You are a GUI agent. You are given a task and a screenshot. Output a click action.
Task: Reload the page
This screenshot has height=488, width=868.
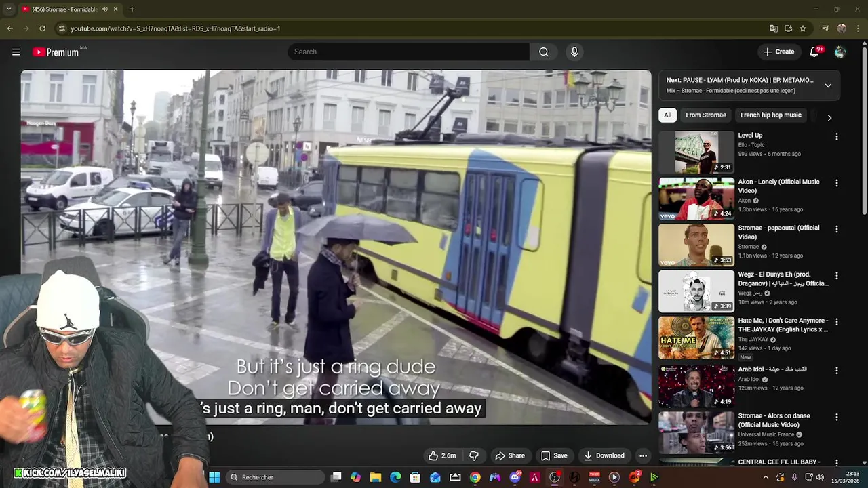tap(42, 28)
